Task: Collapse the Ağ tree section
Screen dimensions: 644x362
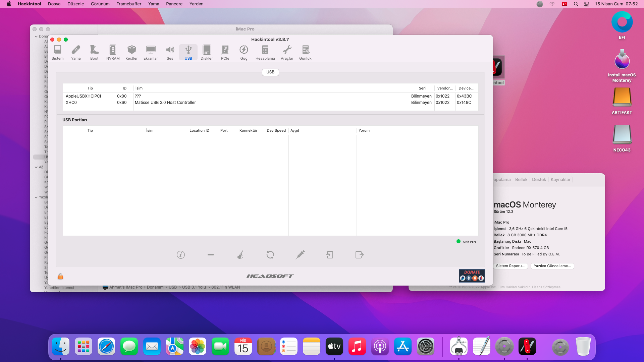Action: pos(36,167)
